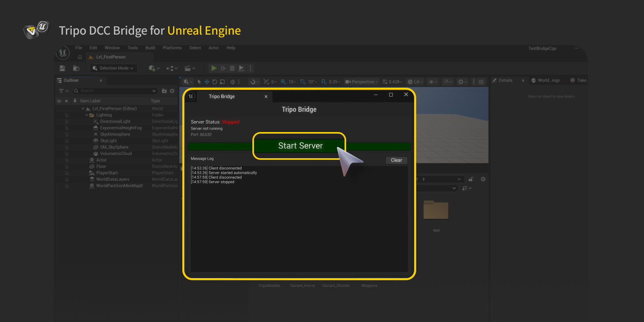Click the add-folder icon in Outliner
The width and height of the screenshot is (644, 322).
pos(164,91)
